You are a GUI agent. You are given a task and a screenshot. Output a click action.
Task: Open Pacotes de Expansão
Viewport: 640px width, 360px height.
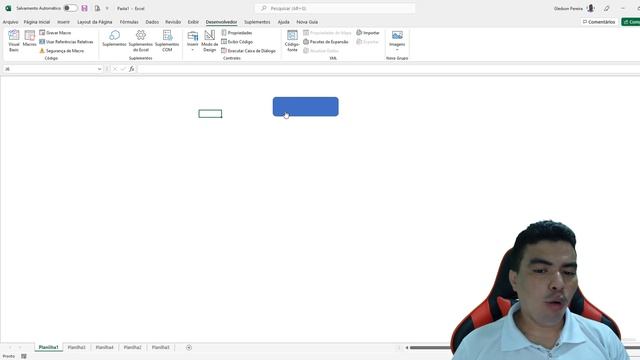click(x=326, y=42)
